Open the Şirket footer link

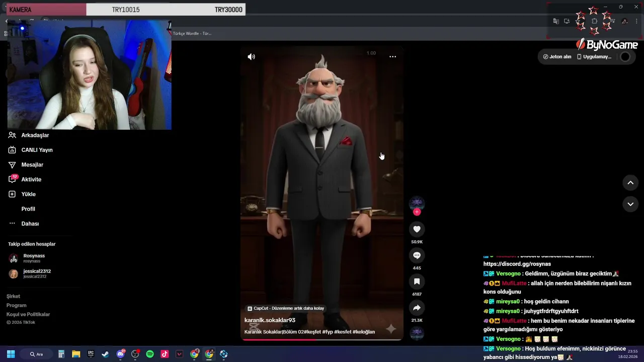pos(13,297)
